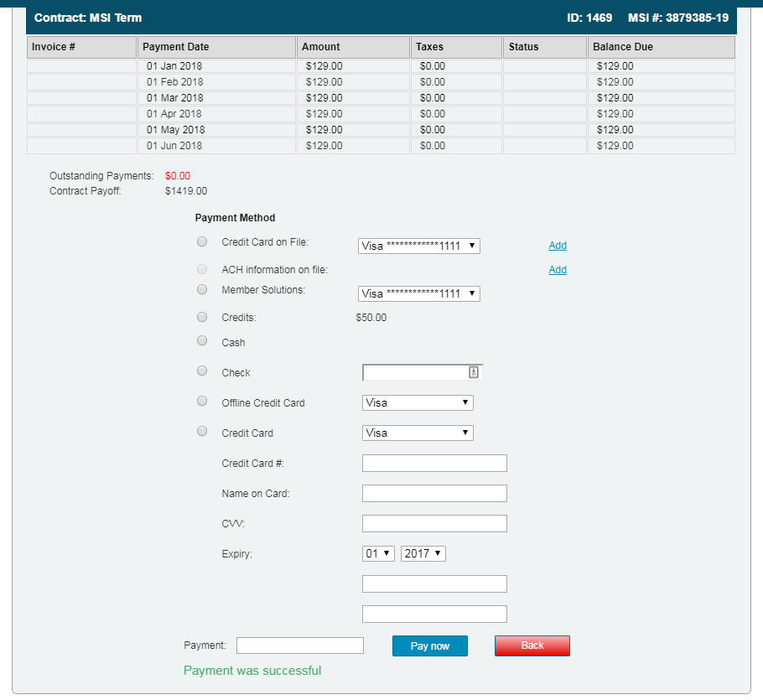The image size is (763, 700).
Task: Select the Check payment radio button
Action: (x=202, y=371)
